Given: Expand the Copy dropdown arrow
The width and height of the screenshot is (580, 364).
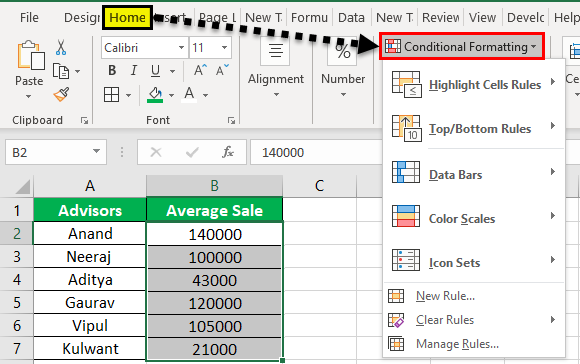Looking at the screenshot, I should 77,71.
